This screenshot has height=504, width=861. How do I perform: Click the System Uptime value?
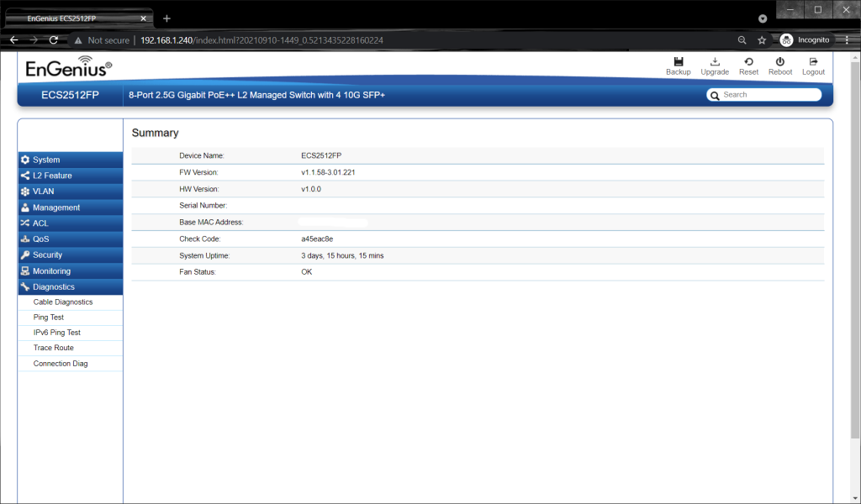[x=342, y=255]
